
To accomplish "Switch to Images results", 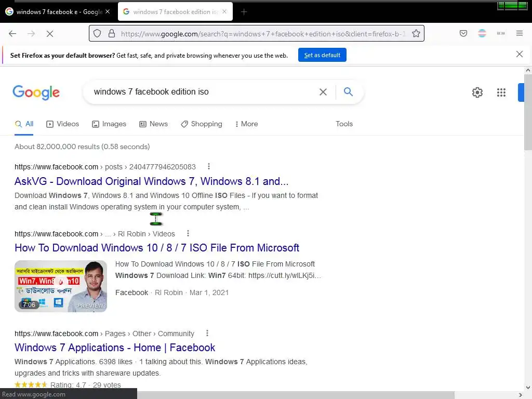I will tap(109, 124).
